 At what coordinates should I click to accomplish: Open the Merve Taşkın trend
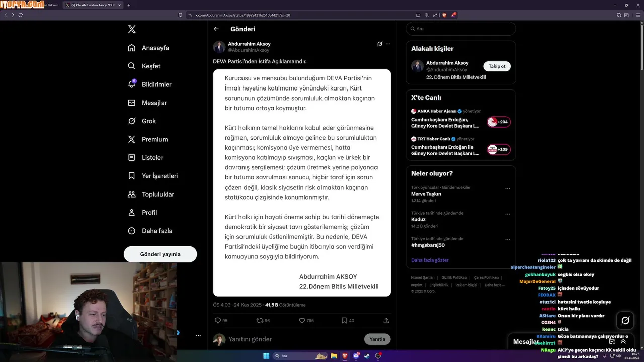pos(426,194)
